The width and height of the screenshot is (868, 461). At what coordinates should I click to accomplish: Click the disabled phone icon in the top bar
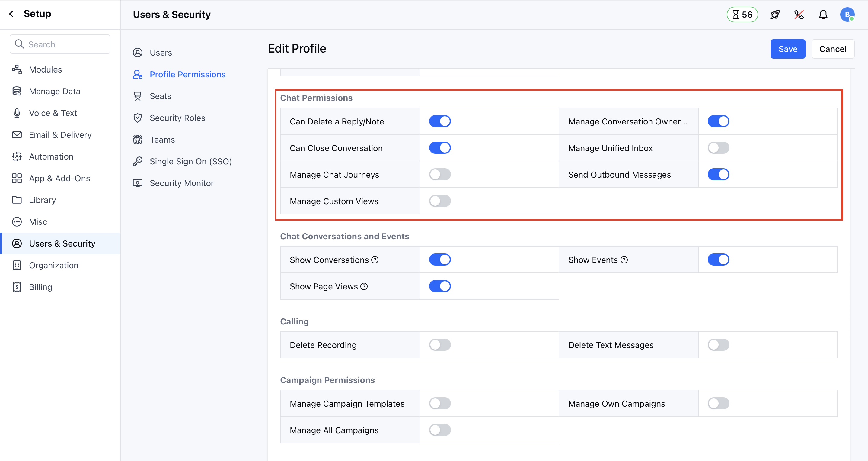799,15
